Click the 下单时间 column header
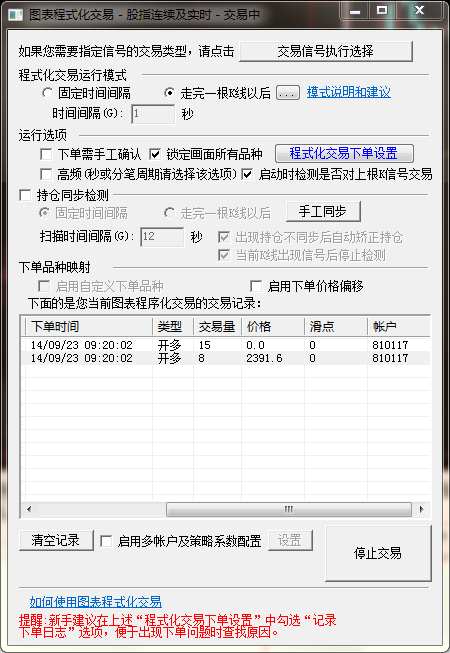Viewport: 450px width, 653px height. click(x=89, y=326)
